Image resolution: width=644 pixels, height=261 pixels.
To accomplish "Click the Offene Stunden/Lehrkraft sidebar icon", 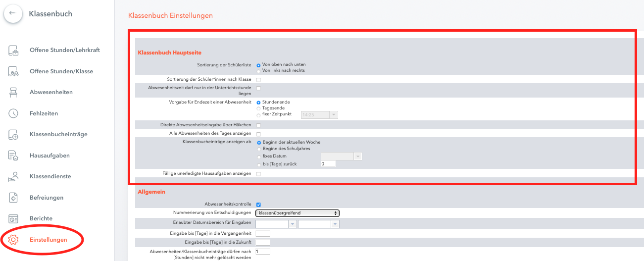I will [x=13, y=50].
